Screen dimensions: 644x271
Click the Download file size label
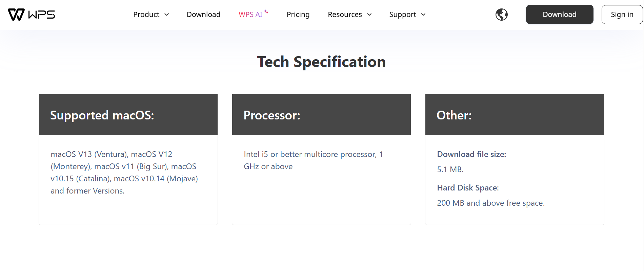point(471,154)
